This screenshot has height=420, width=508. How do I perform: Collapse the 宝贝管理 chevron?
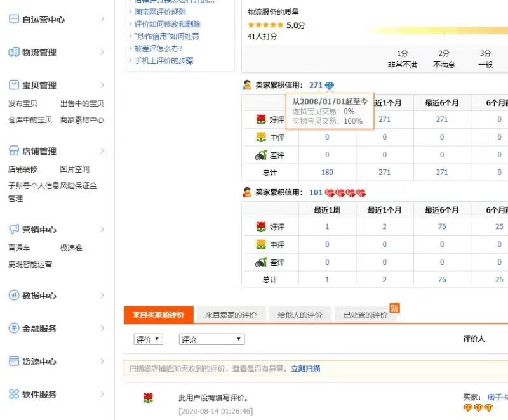pos(102,85)
